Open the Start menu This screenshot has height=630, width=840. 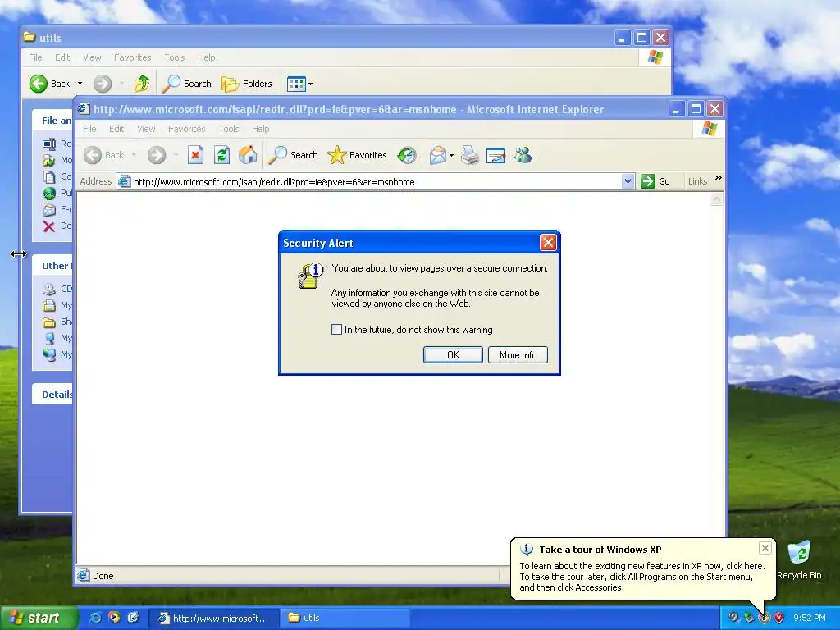[39, 618]
